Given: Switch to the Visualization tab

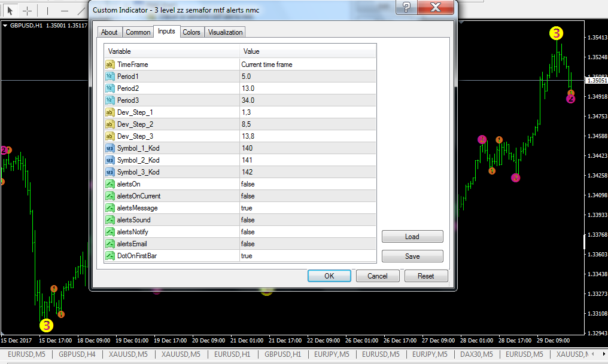Looking at the screenshot, I should coord(225,32).
